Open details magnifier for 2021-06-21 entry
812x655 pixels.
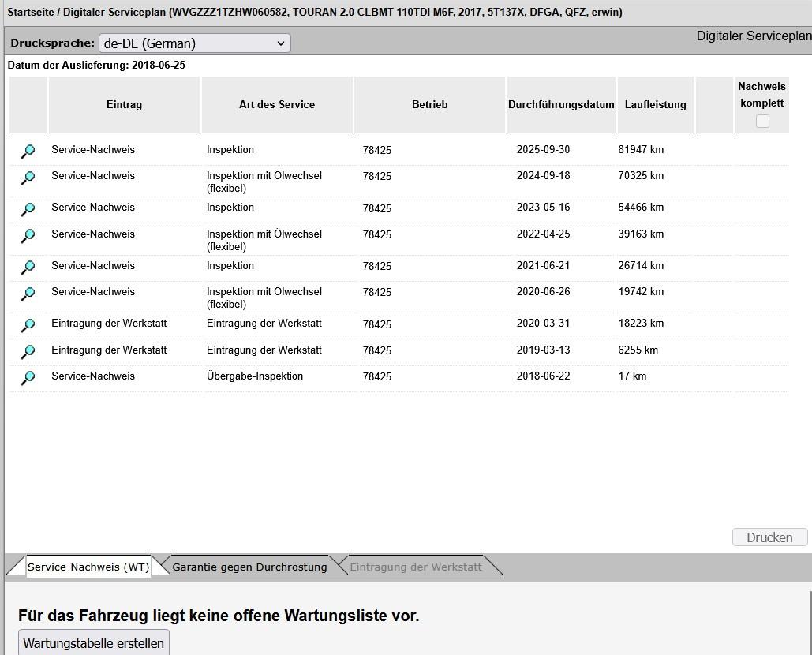tap(28, 268)
